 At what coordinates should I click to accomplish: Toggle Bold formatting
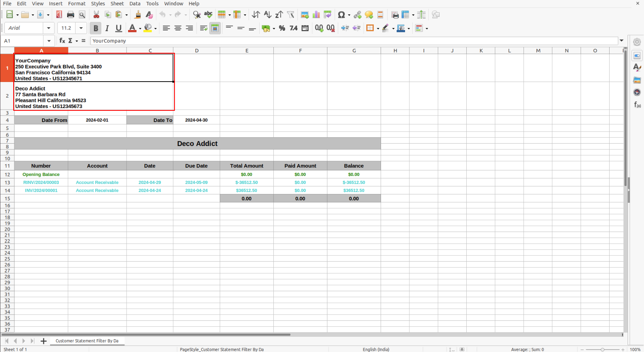[95, 28]
